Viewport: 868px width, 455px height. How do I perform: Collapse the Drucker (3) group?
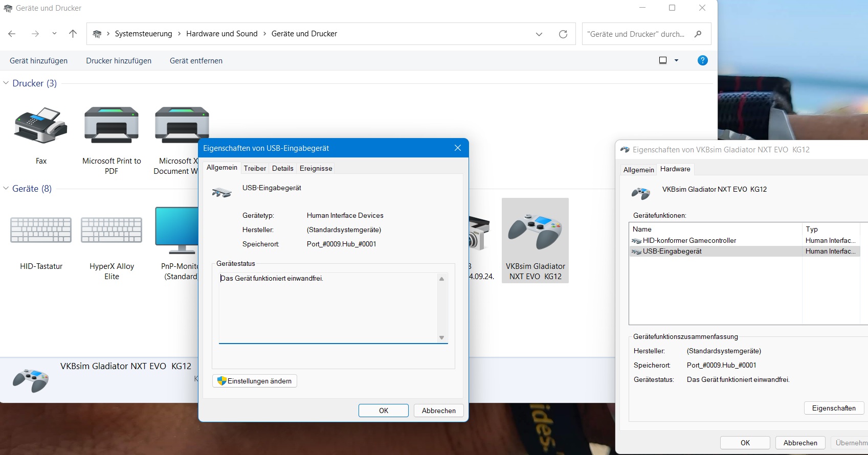click(x=6, y=83)
